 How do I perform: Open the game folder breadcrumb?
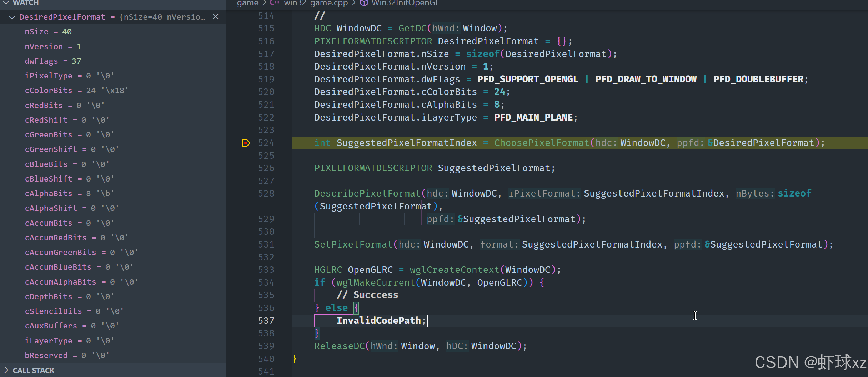(x=247, y=3)
